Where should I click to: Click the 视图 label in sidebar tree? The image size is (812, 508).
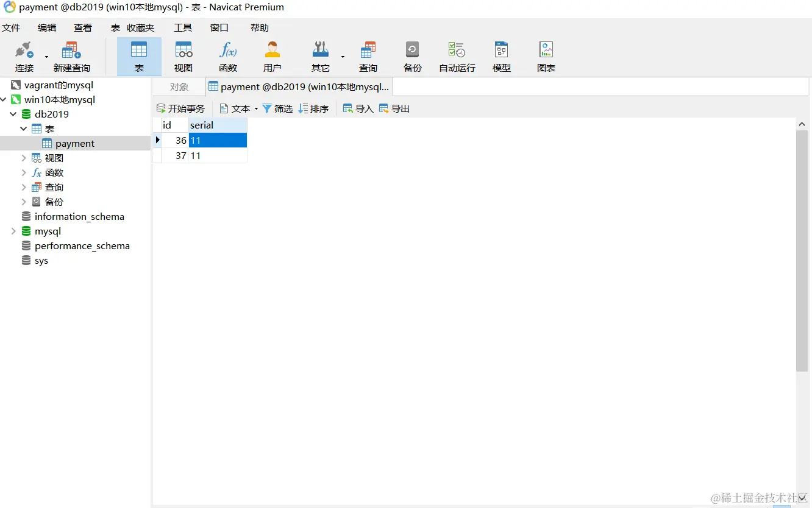click(x=54, y=158)
